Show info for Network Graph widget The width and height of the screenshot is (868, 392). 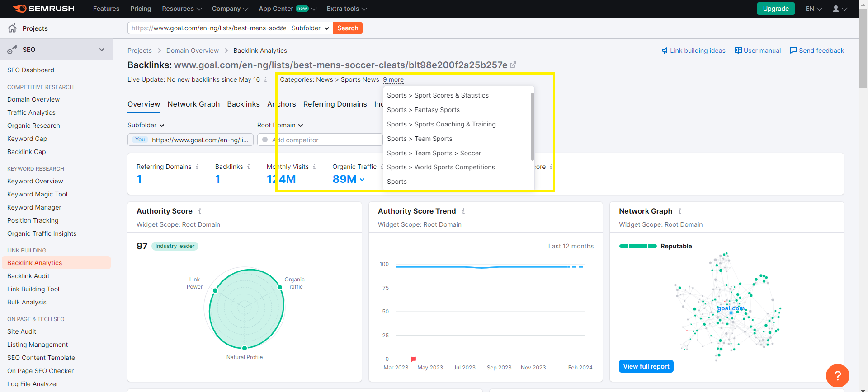tap(680, 211)
